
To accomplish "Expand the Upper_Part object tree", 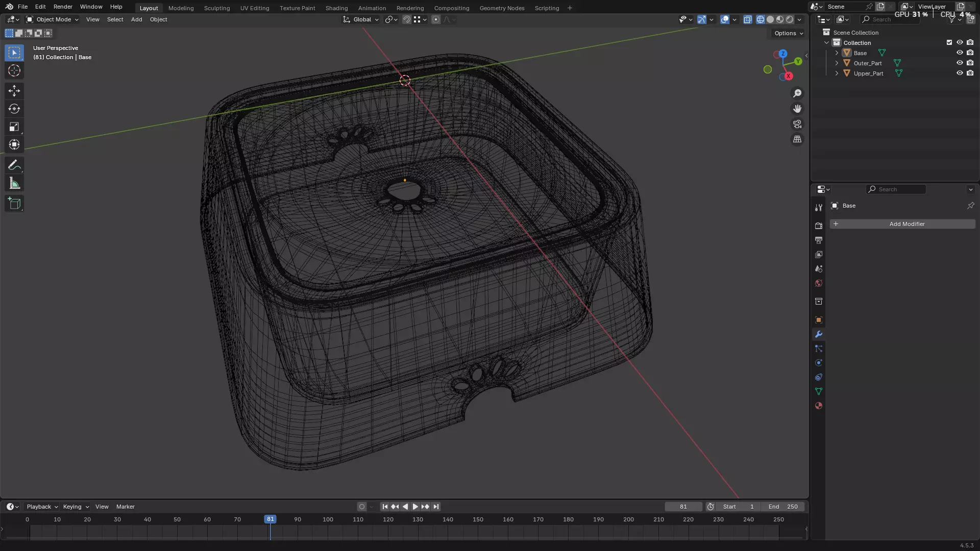I will click(837, 73).
